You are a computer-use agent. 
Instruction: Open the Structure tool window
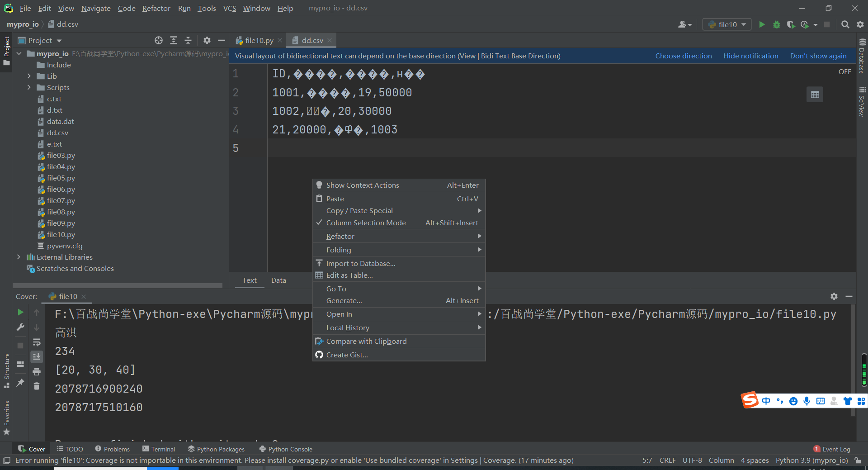pyautogui.click(x=6, y=370)
